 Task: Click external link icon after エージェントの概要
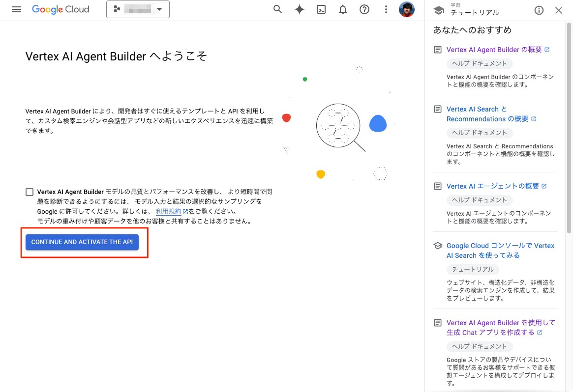544,186
